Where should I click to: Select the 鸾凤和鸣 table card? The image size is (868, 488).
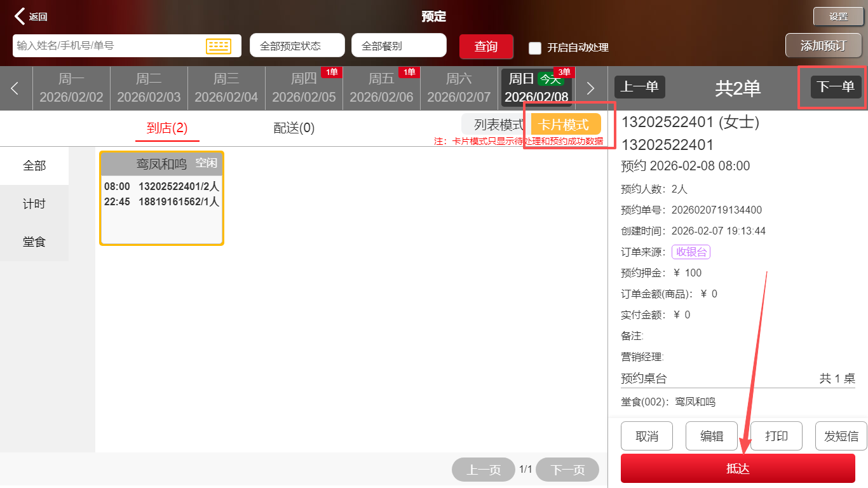[161, 198]
